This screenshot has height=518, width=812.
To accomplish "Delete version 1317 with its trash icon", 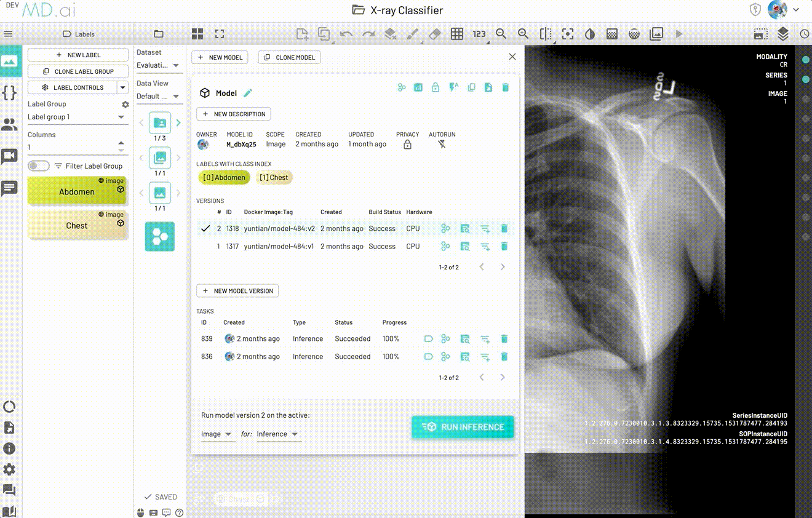I will [x=504, y=246].
